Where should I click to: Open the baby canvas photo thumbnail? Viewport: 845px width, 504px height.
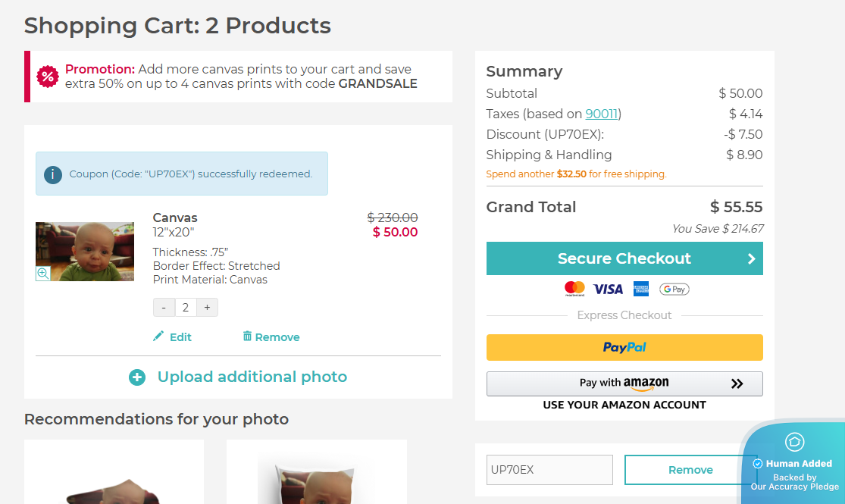(85, 252)
